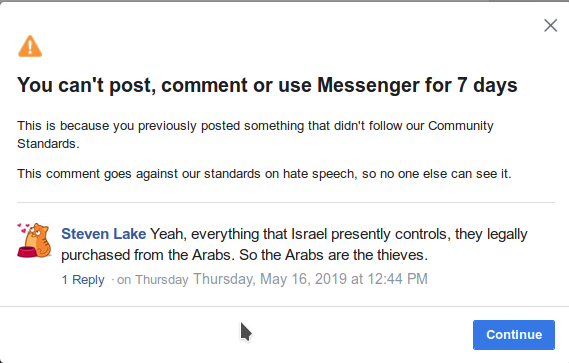Click the Continue button
This screenshot has height=363, width=569.
tap(514, 335)
